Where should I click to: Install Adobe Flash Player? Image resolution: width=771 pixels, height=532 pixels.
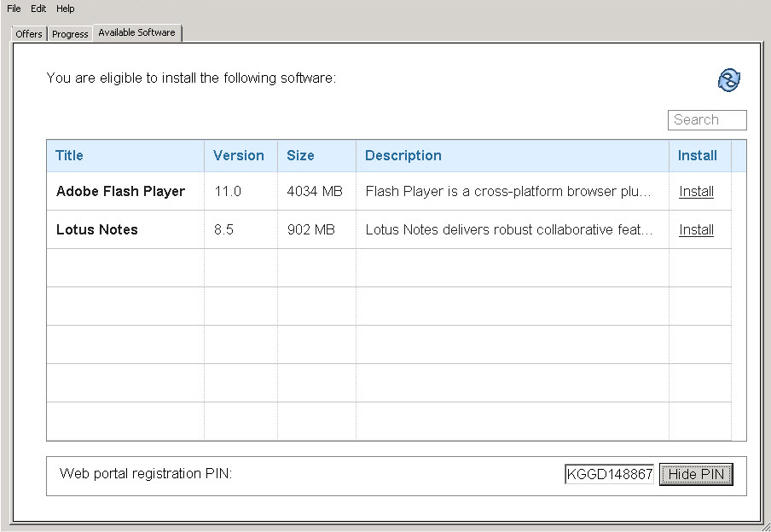click(x=697, y=191)
